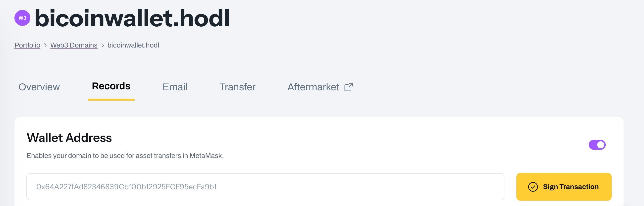Image resolution: width=644 pixels, height=206 pixels.
Task: Switch the purple toggle on the Wallet Address card
Action: pyautogui.click(x=597, y=145)
